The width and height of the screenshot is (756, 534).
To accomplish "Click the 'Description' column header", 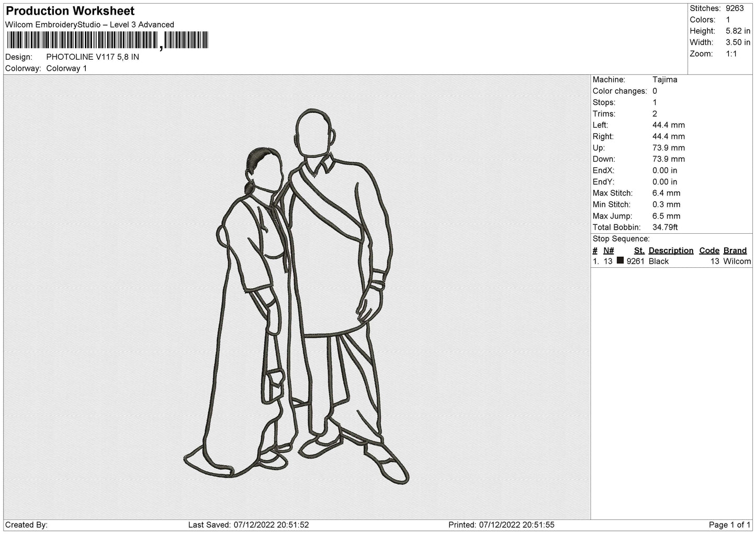I will [x=671, y=251].
